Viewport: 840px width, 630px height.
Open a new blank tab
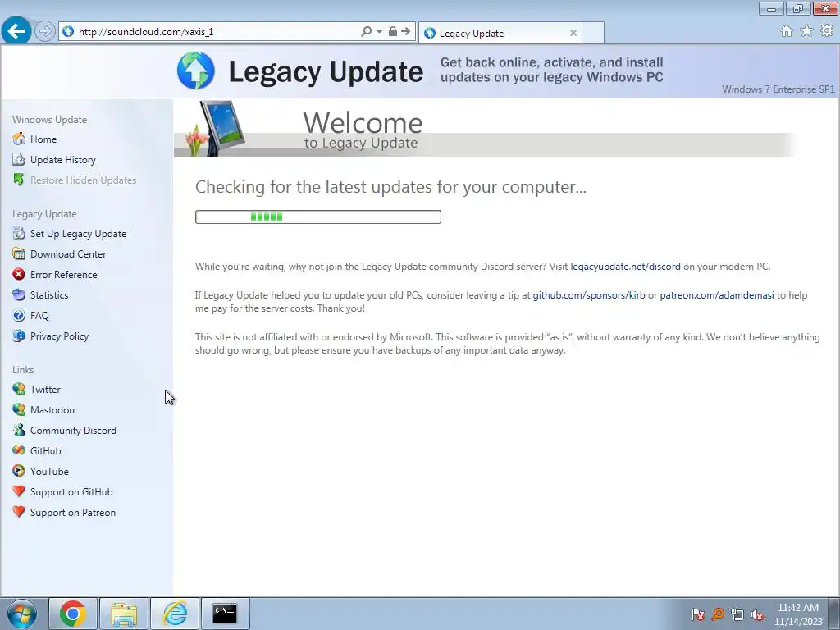(x=593, y=33)
